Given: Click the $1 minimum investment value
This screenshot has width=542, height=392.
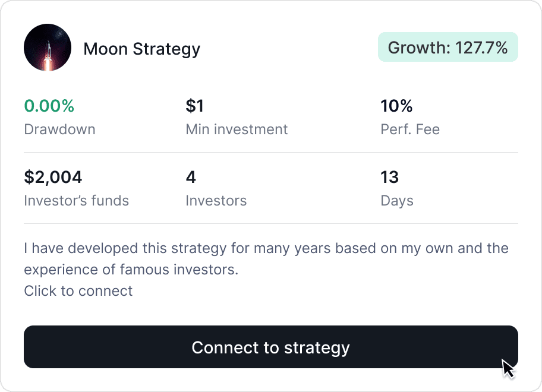Looking at the screenshot, I should 194,106.
